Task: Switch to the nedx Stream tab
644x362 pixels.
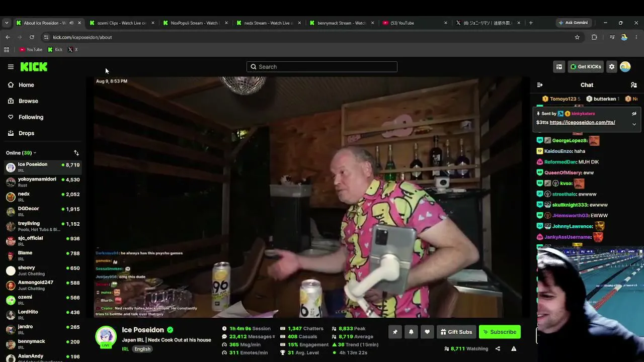Action: pyautogui.click(x=269, y=23)
